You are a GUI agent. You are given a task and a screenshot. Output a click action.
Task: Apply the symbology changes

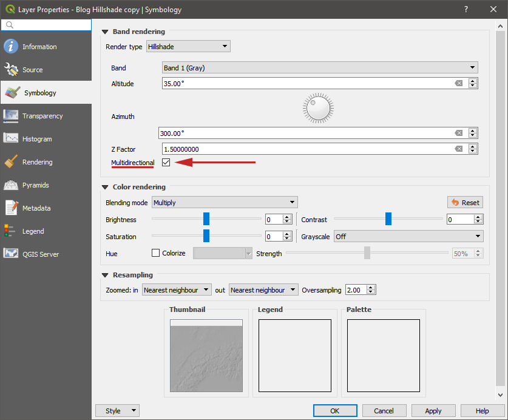pyautogui.click(x=433, y=410)
